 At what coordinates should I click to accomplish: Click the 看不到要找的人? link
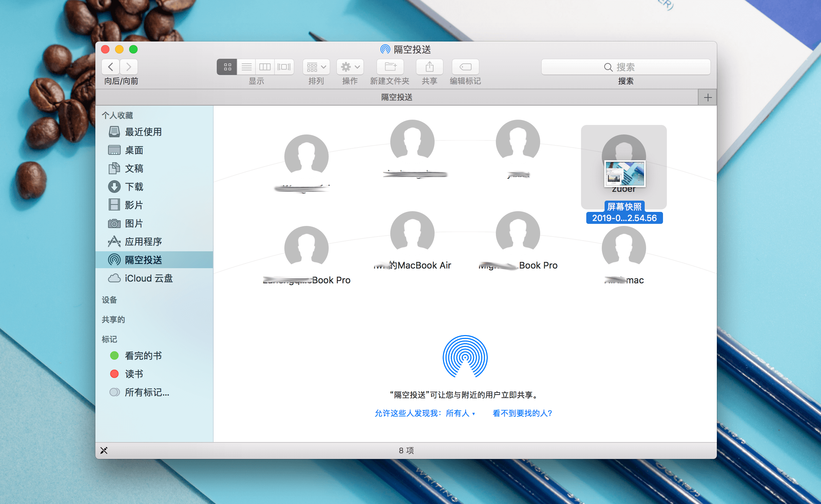pyautogui.click(x=522, y=413)
